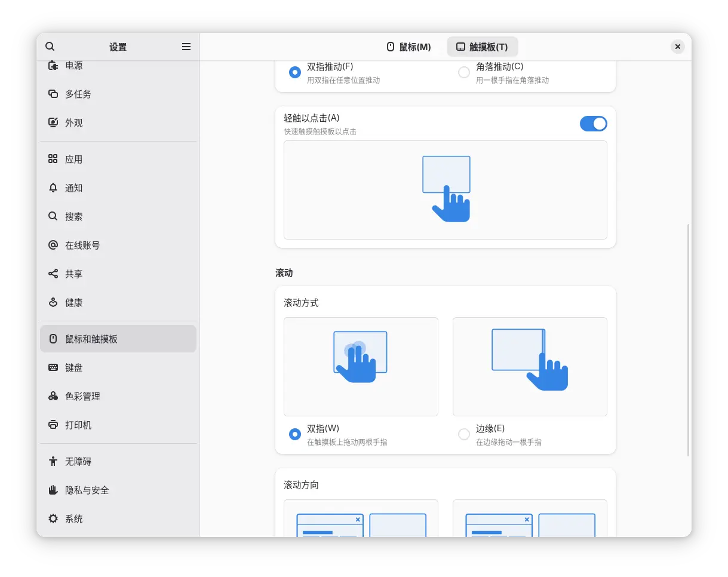Switch to the 鼠标 tab
Viewport: 728px width, 577px height.
pyautogui.click(x=409, y=47)
